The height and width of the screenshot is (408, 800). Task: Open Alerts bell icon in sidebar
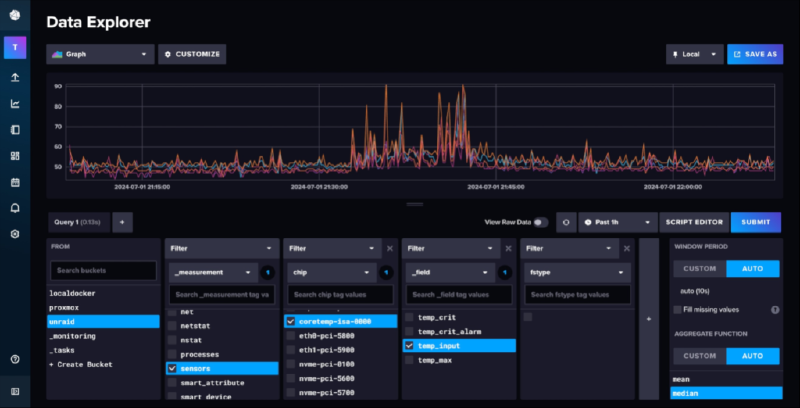click(x=15, y=208)
